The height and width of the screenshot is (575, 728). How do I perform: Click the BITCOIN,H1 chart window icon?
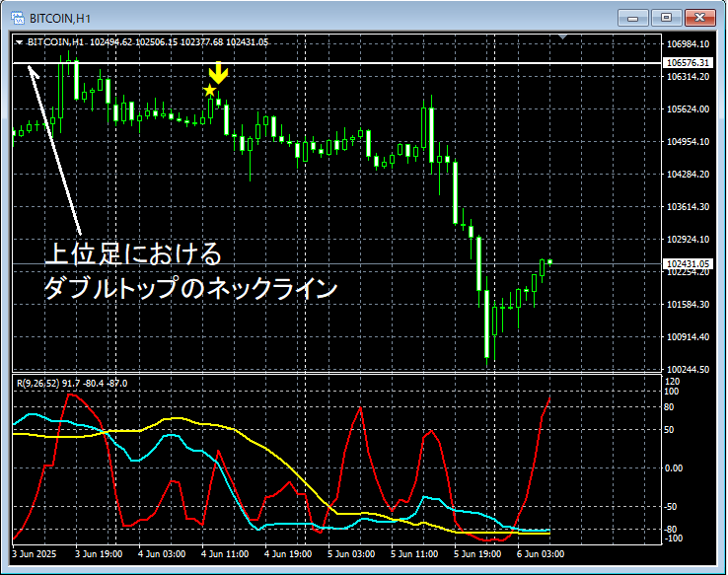pyautogui.click(x=18, y=18)
